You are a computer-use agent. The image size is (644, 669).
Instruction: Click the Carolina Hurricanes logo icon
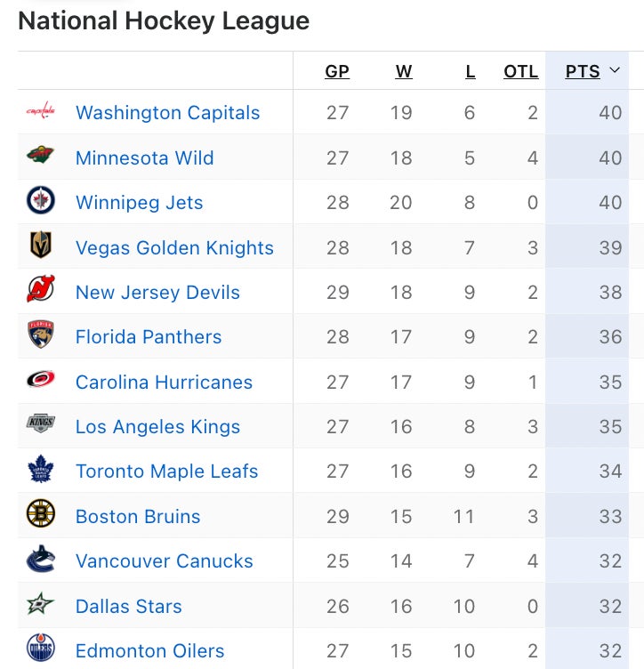(40, 381)
